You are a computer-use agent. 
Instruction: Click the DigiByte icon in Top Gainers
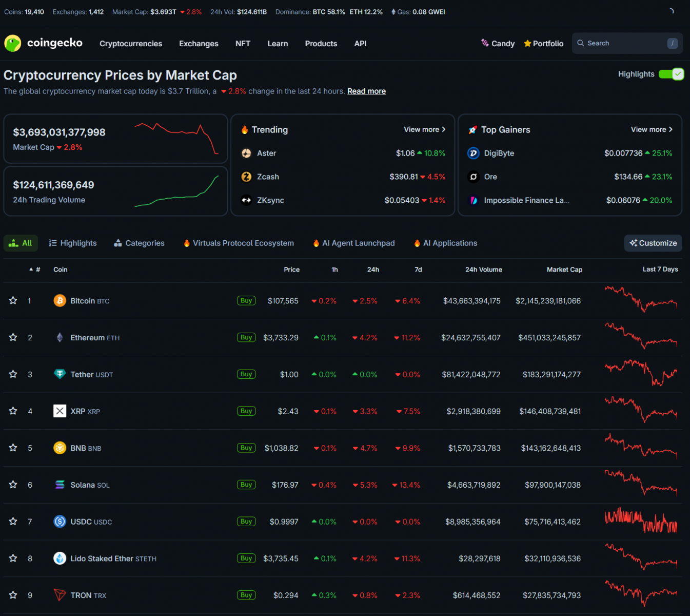click(474, 153)
